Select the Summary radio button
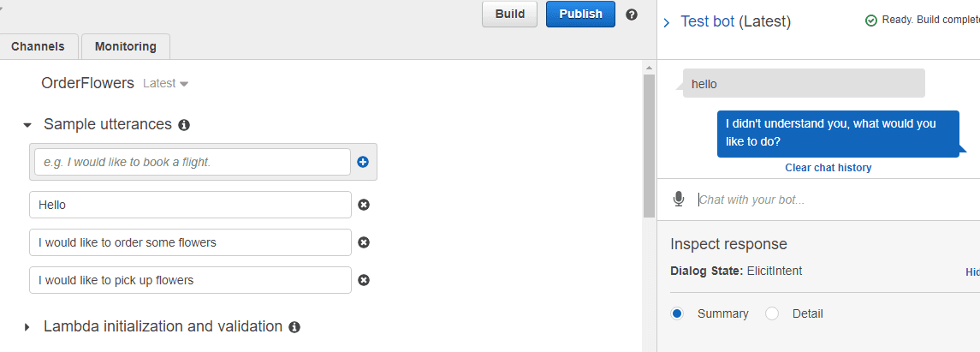The height and width of the screenshot is (352, 980). click(x=677, y=313)
